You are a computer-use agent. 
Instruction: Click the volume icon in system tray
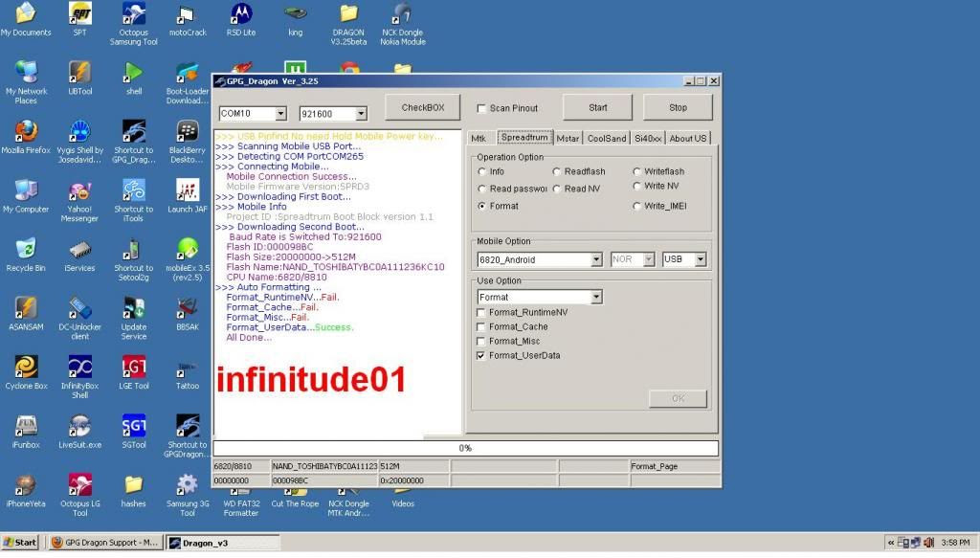pos(928,543)
